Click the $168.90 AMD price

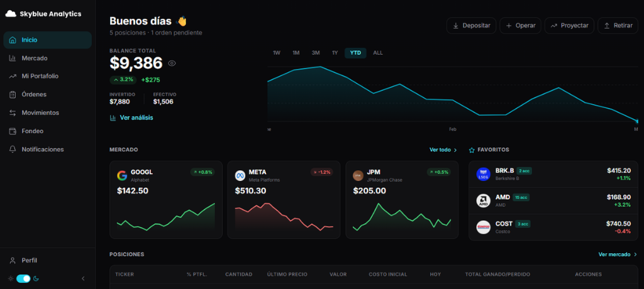(619, 197)
